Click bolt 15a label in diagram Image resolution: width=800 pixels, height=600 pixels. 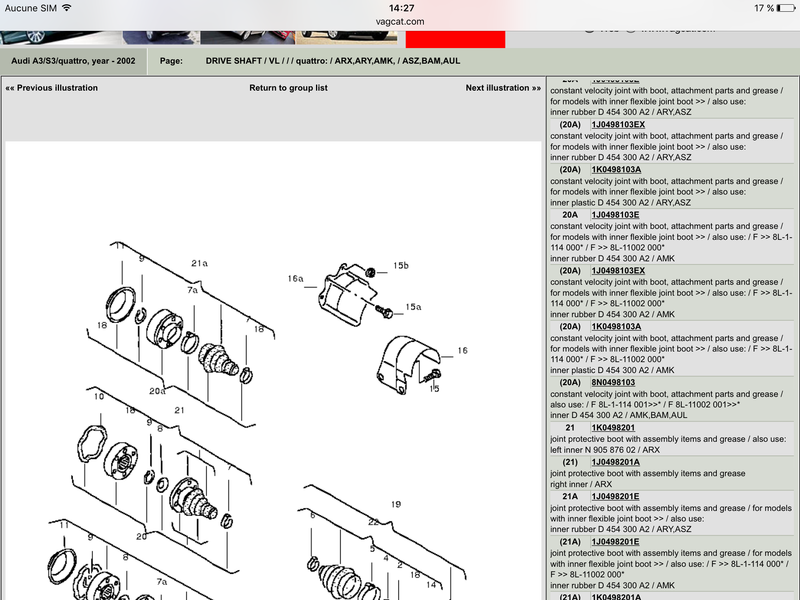coord(412,307)
